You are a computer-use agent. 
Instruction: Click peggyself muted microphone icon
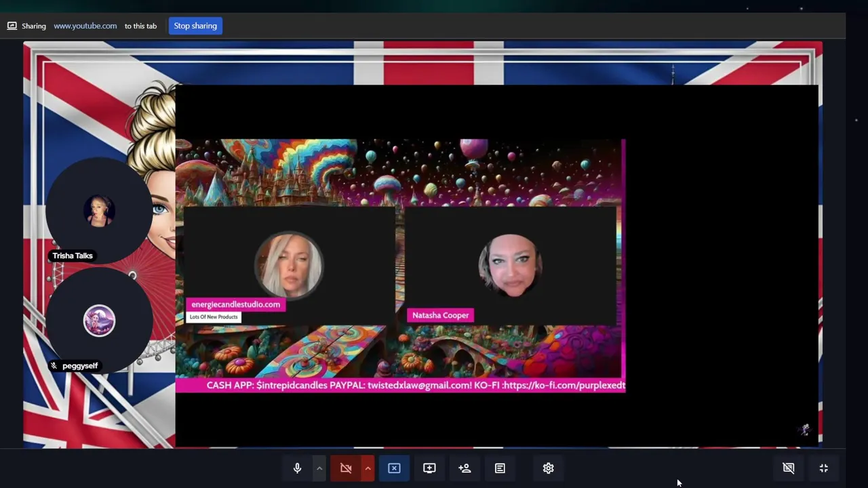point(54,366)
